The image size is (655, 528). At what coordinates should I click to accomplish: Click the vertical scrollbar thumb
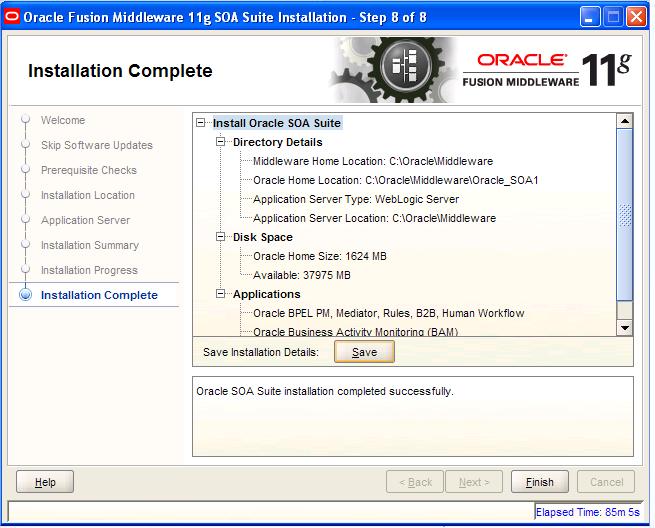[x=625, y=215]
